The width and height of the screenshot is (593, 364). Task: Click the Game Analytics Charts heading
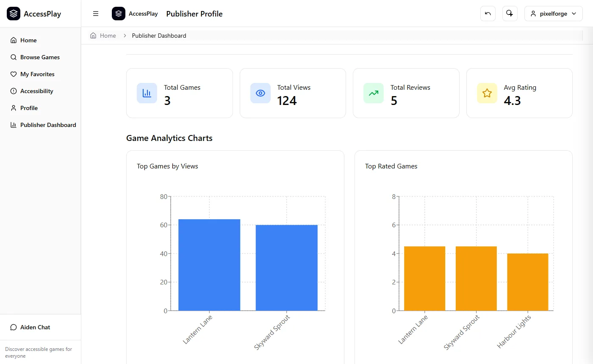point(169,138)
